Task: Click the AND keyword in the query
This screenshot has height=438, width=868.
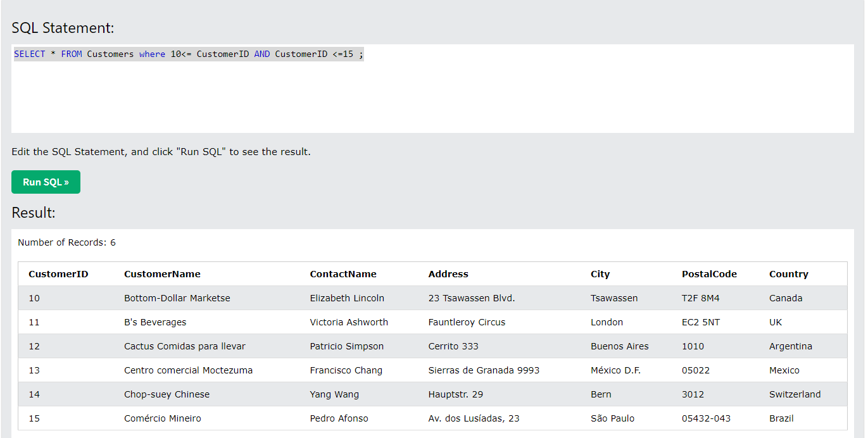Action: click(262, 54)
